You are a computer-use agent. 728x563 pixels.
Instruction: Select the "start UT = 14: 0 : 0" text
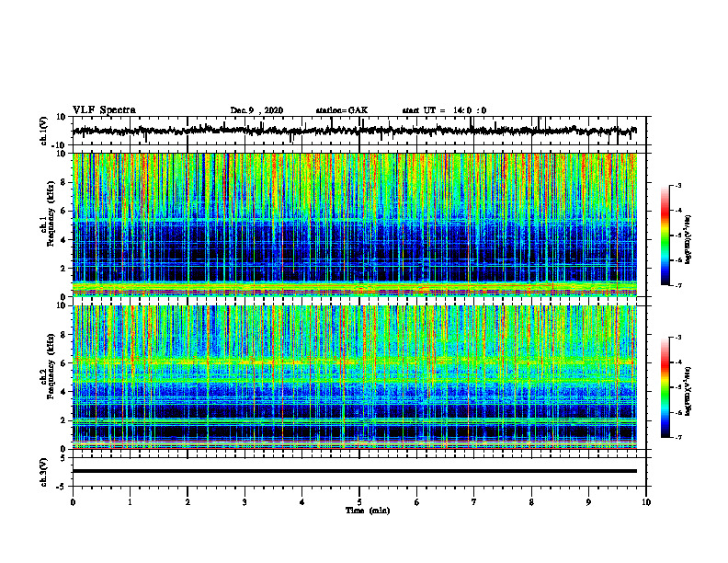click(x=444, y=110)
